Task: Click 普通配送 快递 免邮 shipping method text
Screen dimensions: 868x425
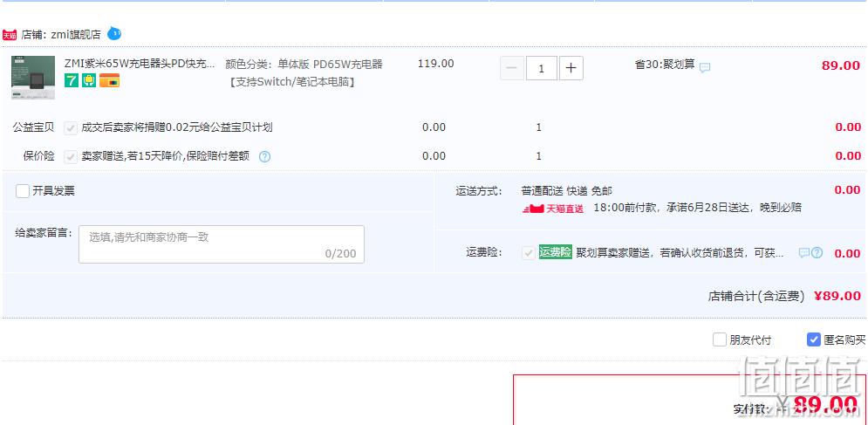Action: [x=567, y=191]
